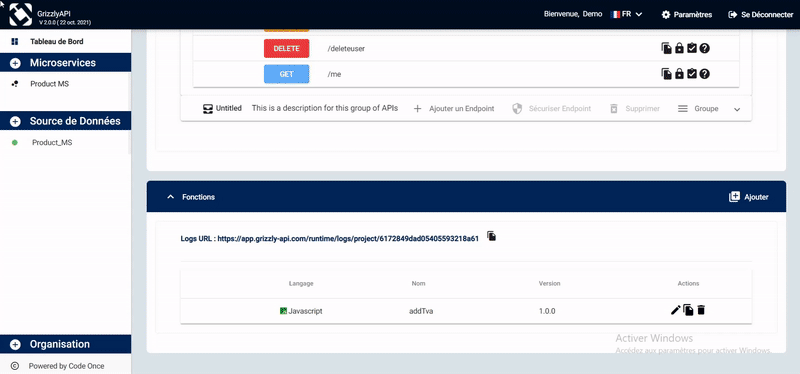Open the FR language dropdown
The image size is (800, 374).
tap(627, 14)
